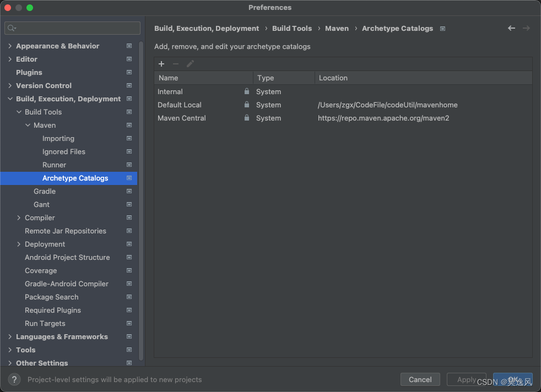Open Required Plugins settings
Viewport: 541px width, 392px height.
point(53,311)
